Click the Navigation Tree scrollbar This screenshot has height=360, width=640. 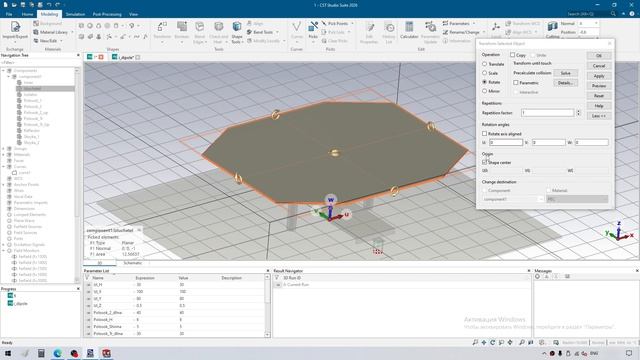tap(77, 176)
